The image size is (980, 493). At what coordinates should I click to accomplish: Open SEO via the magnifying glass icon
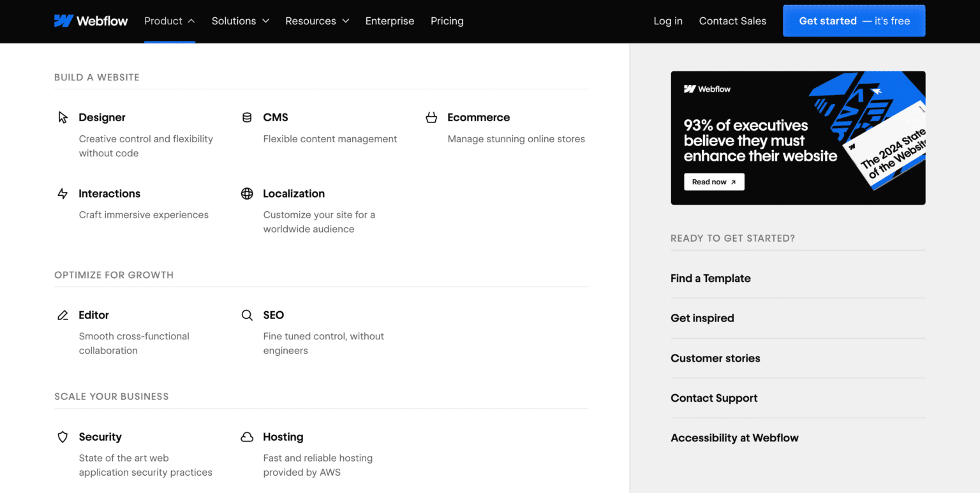tap(247, 314)
